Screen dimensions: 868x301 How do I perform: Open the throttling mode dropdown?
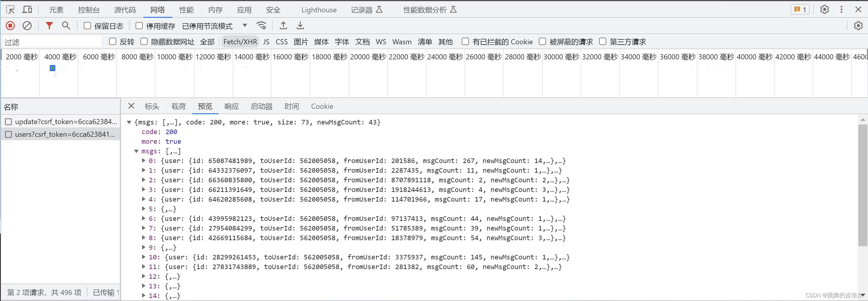215,26
